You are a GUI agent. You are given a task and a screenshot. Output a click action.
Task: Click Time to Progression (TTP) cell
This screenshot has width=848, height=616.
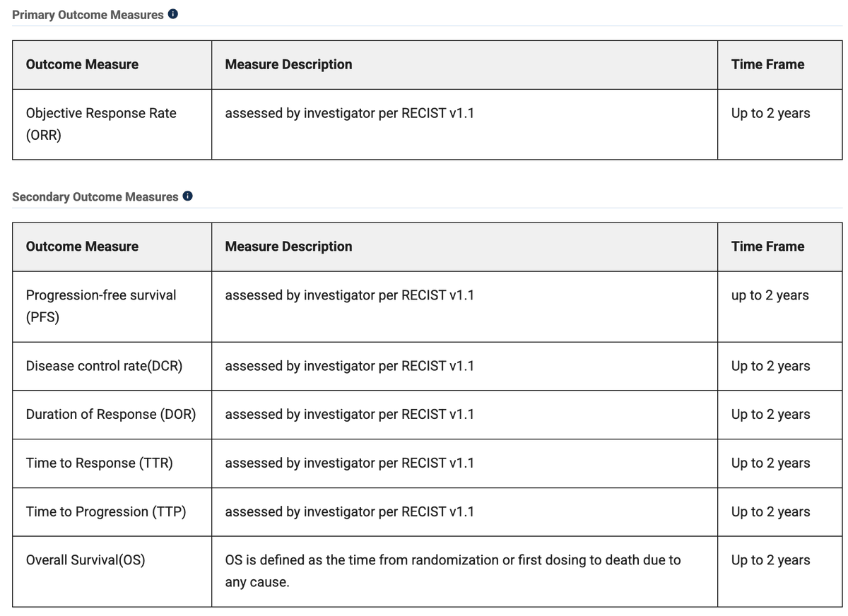click(x=112, y=512)
